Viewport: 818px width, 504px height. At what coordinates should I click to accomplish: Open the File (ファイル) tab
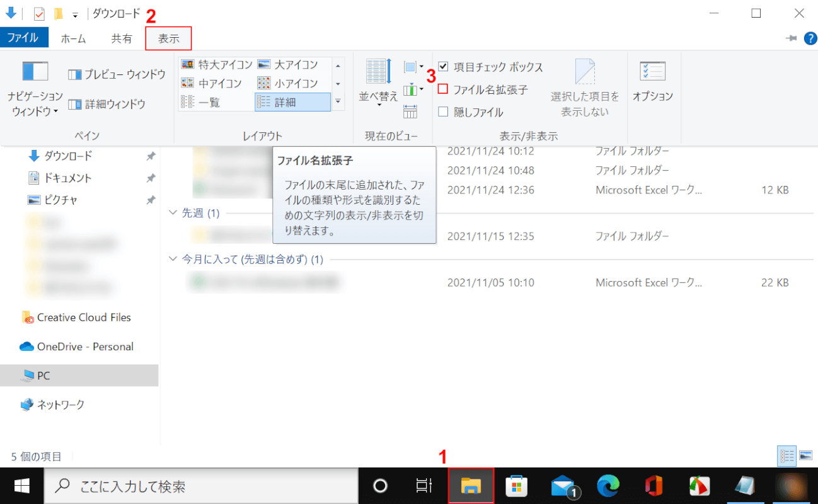23,38
